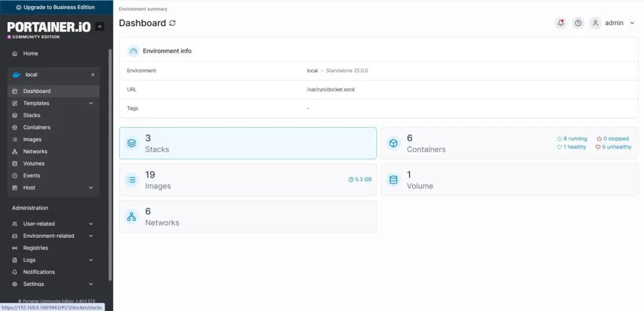Image resolution: width=644 pixels, height=311 pixels.
Task: Click the Environment-related label in the sidebar
Action: point(49,236)
